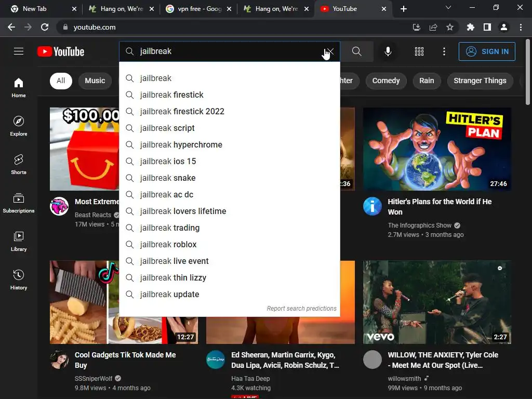Choose suggestion "jailbreak snake"

tap(229, 178)
